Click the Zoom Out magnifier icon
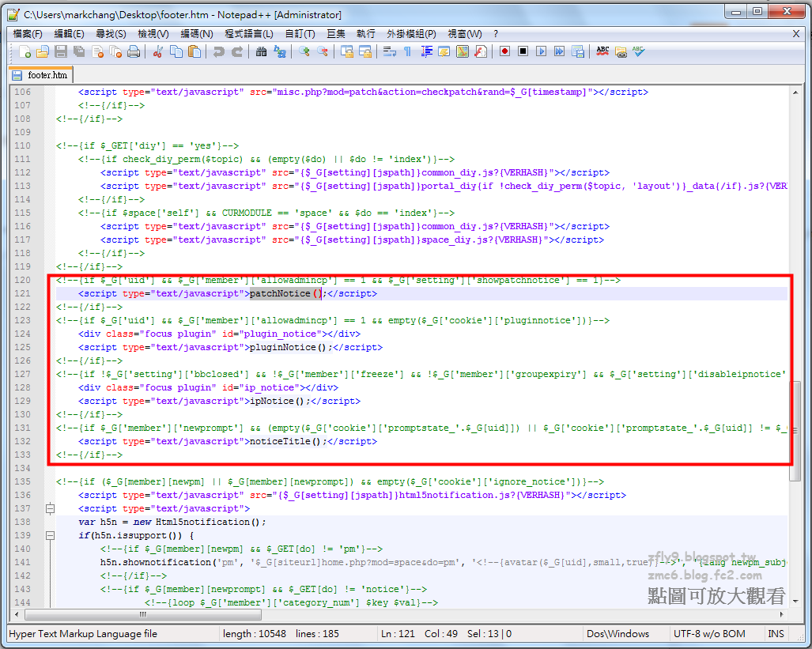The height and width of the screenshot is (649, 812). tap(322, 51)
